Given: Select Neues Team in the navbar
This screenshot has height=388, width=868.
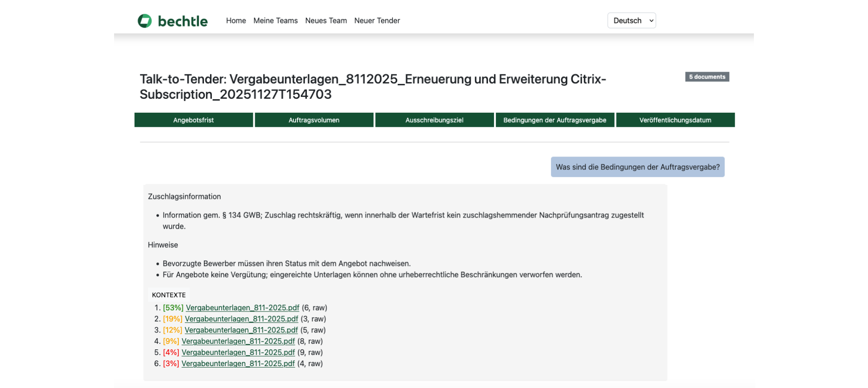Looking at the screenshot, I should pyautogui.click(x=326, y=20).
